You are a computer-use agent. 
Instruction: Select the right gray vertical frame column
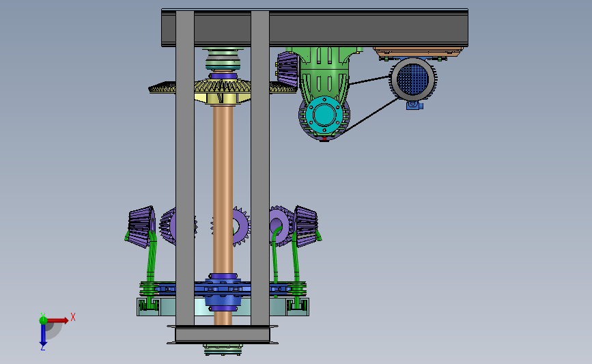(260, 168)
